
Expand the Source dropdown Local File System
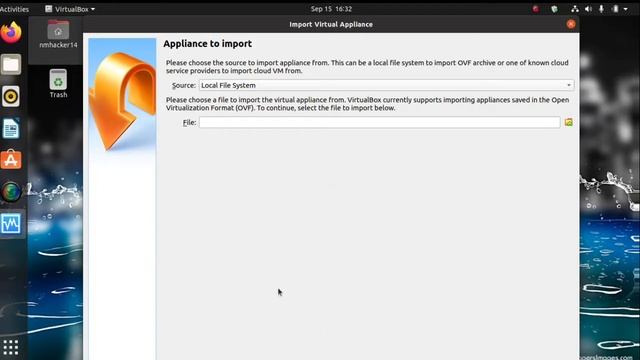386,85
